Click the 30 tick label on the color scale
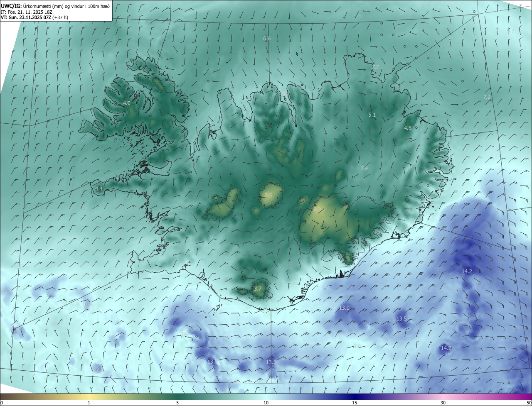The height and width of the screenshot is (406, 532). tap(443, 403)
